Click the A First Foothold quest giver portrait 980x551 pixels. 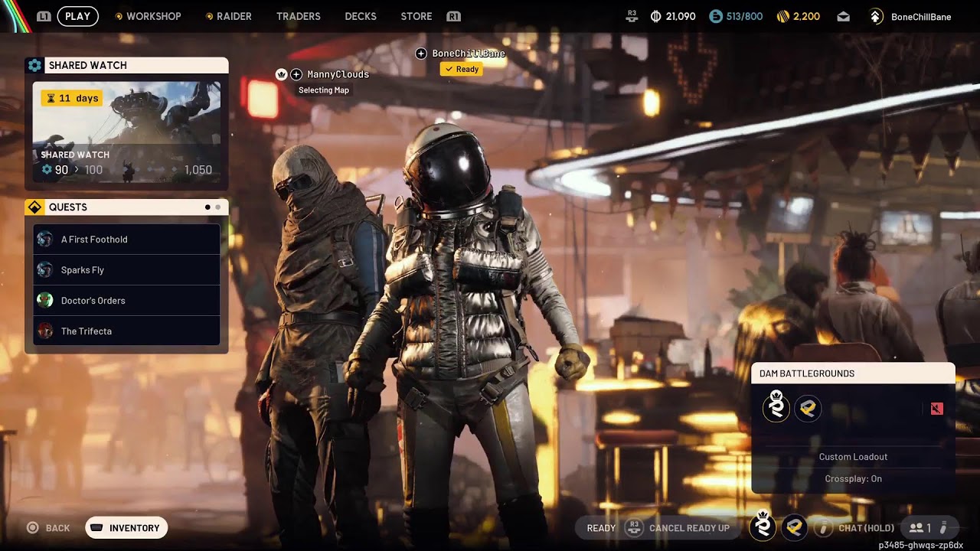pos(45,240)
